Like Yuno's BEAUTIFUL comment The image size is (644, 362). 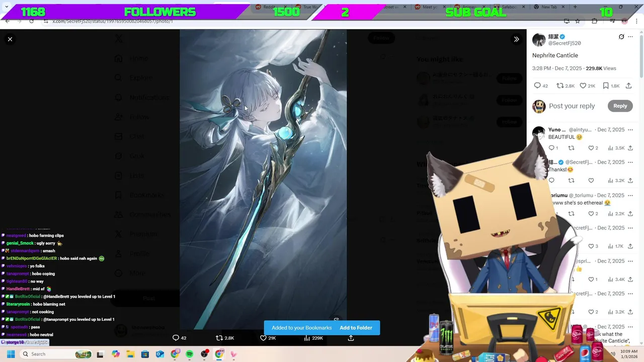tap(593, 148)
